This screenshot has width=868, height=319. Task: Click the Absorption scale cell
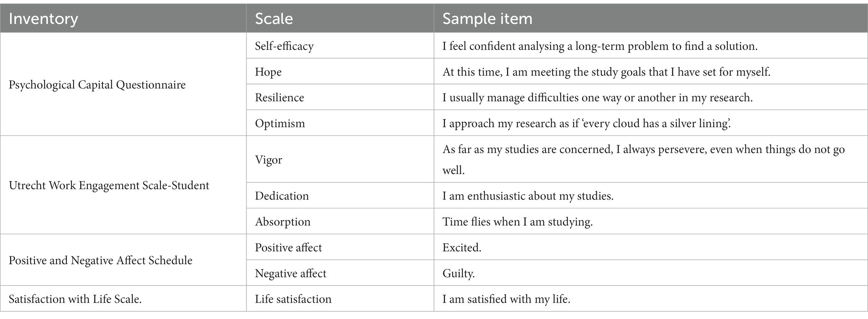tap(340, 221)
